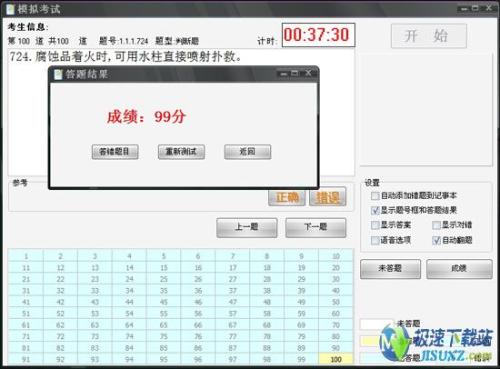This screenshot has width=500, height=369.
Task: Uncheck 显示题号框和答题结果 option
Action: point(375,210)
